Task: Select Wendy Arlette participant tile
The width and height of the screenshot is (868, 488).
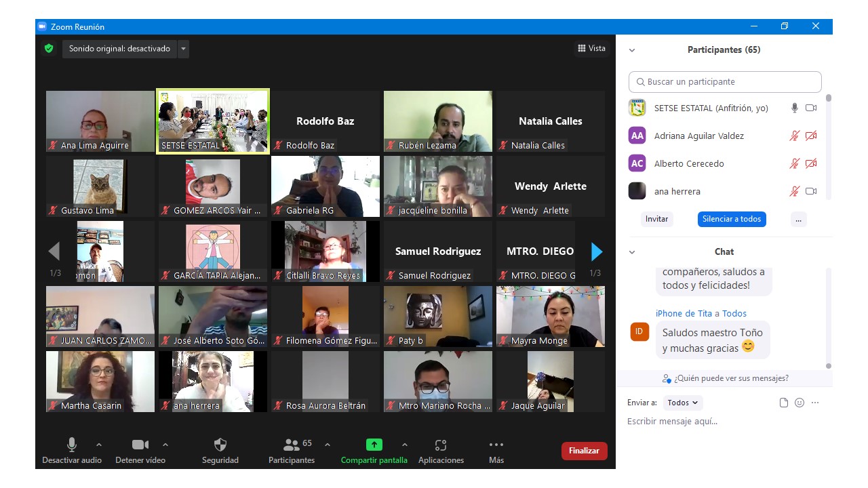Action: tap(551, 186)
